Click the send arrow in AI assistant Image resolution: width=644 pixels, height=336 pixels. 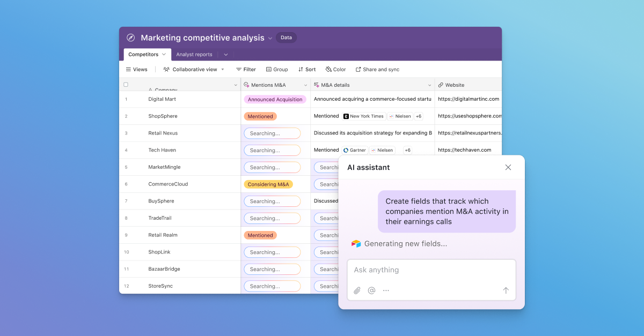point(506,290)
